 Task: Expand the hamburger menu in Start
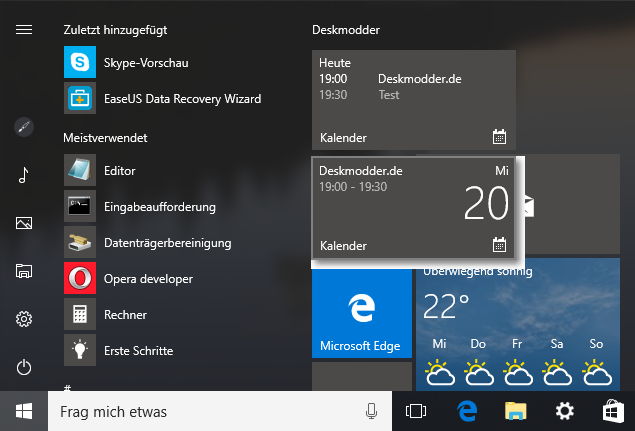(24, 30)
